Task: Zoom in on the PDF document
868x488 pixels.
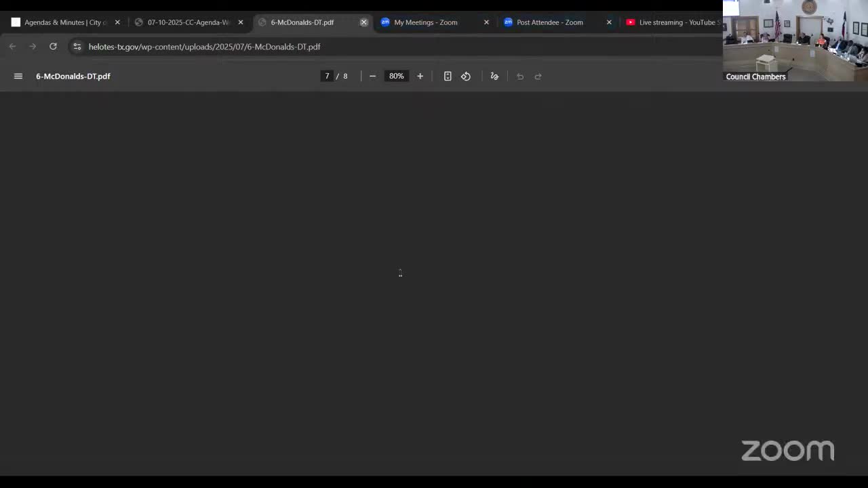Action: click(x=420, y=77)
